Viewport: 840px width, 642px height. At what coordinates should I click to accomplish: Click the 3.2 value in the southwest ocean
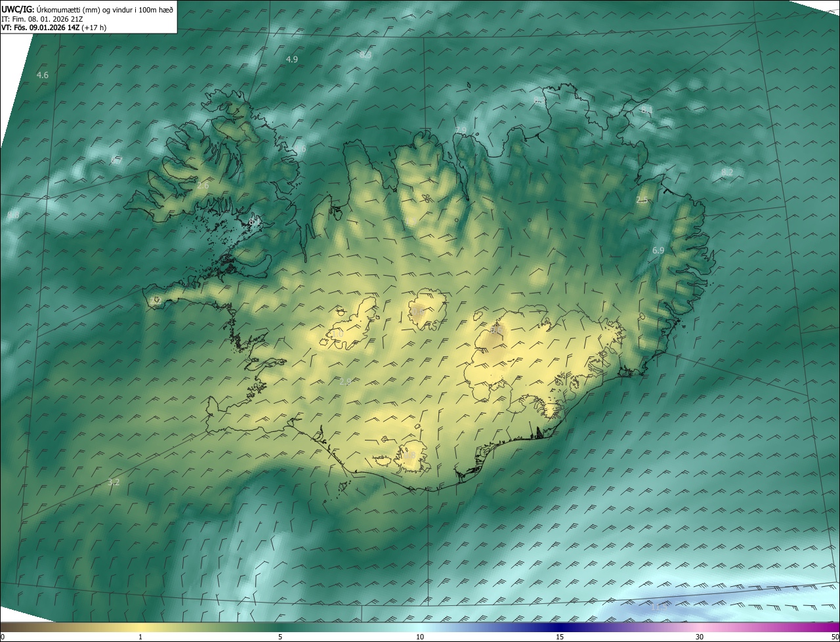click(x=114, y=482)
